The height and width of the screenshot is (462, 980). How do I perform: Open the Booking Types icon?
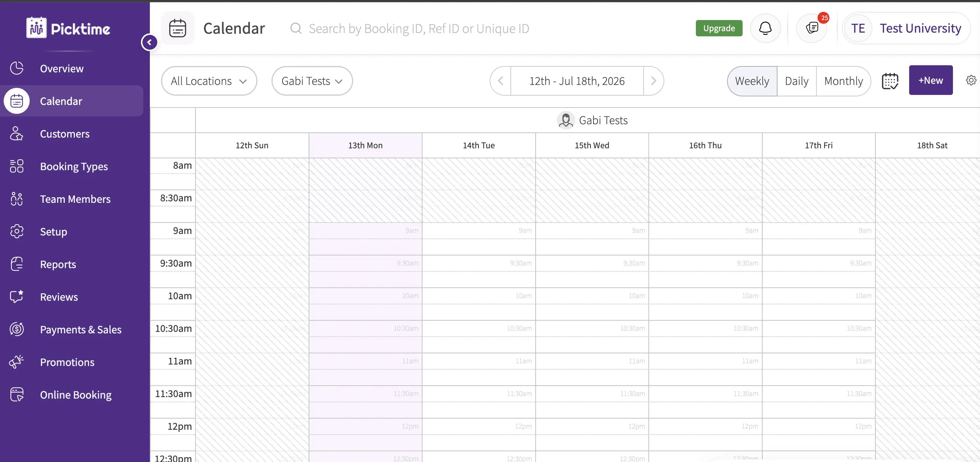tap(17, 166)
